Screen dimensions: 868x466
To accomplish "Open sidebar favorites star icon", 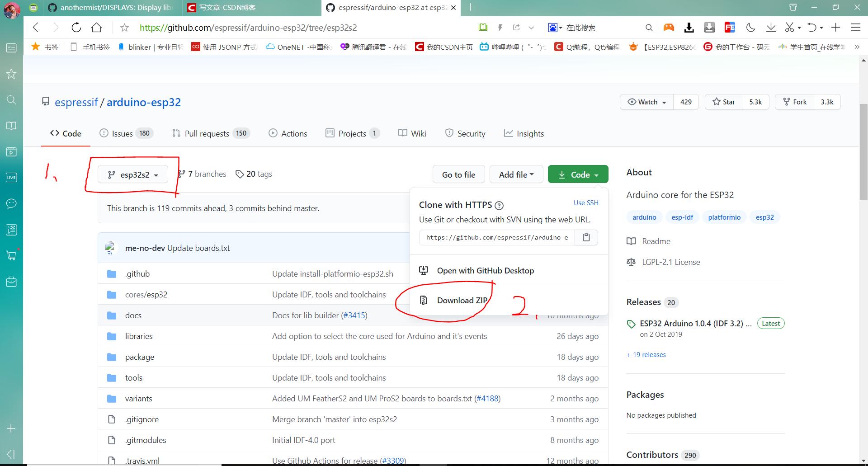I will click(x=11, y=74).
